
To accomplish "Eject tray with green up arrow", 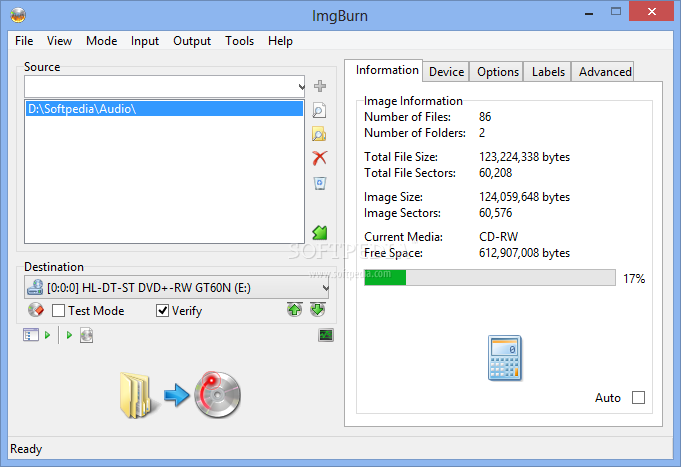I will (294, 310).
